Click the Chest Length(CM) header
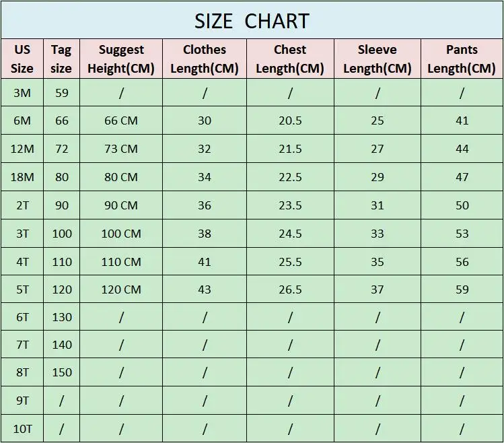Image resolution: width=504 pixels, height=443 pixels. point(290,59)
